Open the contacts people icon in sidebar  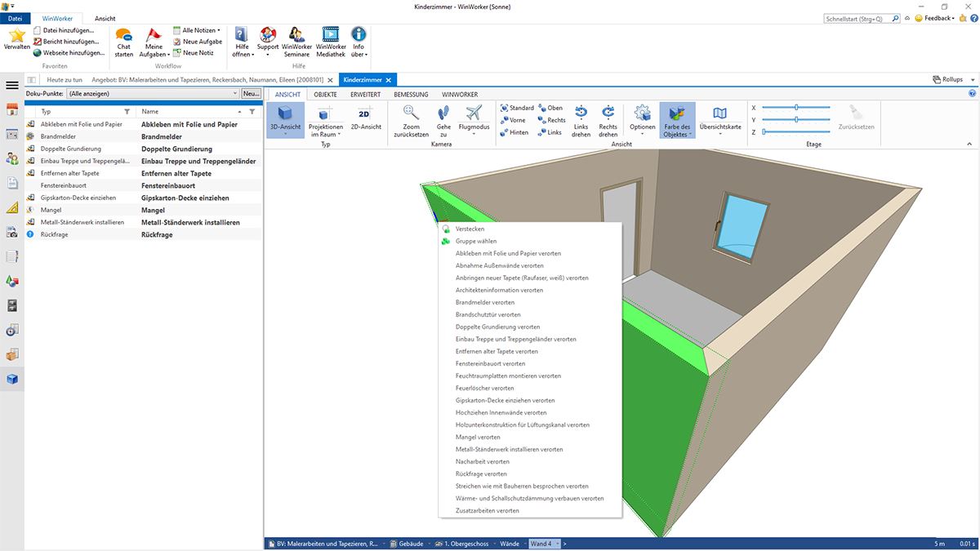11,158
